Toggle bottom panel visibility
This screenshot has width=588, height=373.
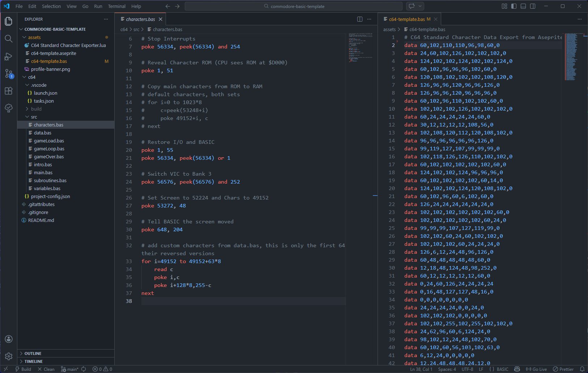(x=523, y=6)
